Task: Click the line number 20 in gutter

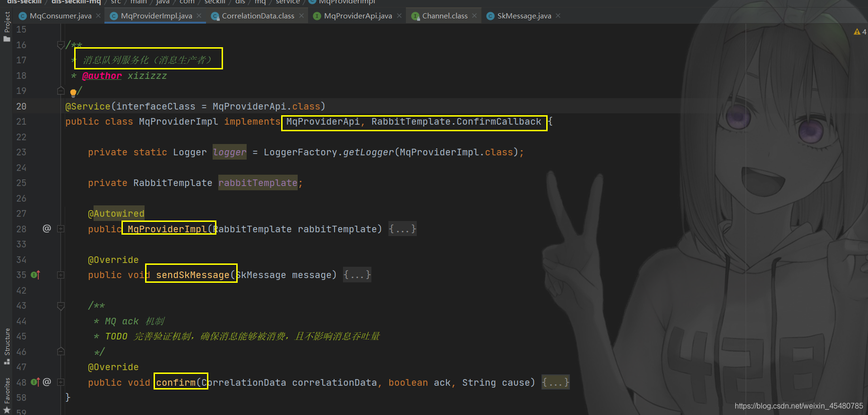Action: (x=21, y=106)
